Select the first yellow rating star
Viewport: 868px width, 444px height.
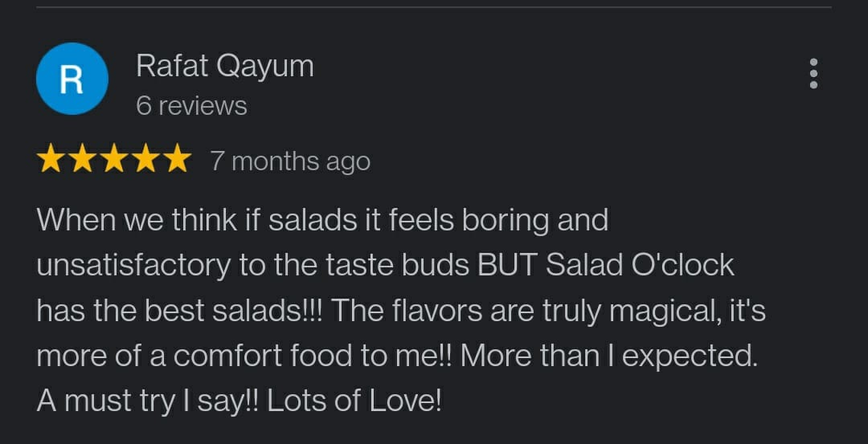[x=49, y=158]
